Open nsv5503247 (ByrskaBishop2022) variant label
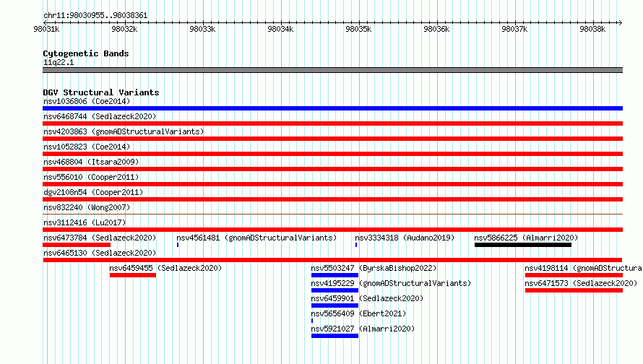Screen dimensions: 643x364 click(374, 268)
